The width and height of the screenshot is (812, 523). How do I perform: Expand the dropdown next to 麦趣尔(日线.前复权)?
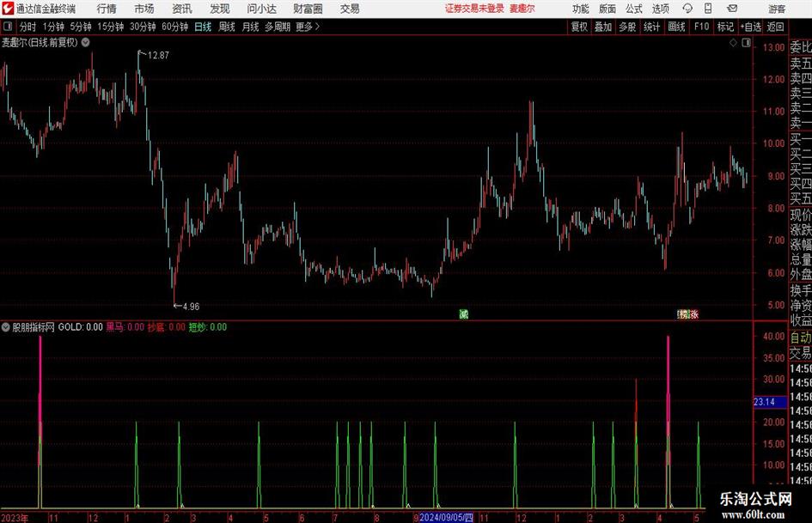(85, 42)
